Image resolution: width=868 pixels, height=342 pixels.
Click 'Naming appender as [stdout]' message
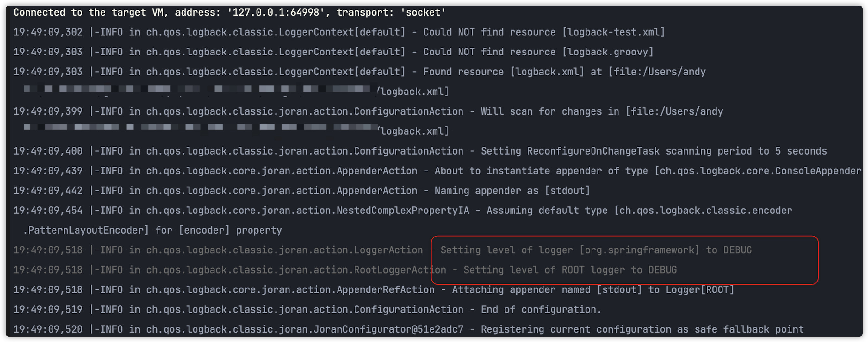click(512, 191)
